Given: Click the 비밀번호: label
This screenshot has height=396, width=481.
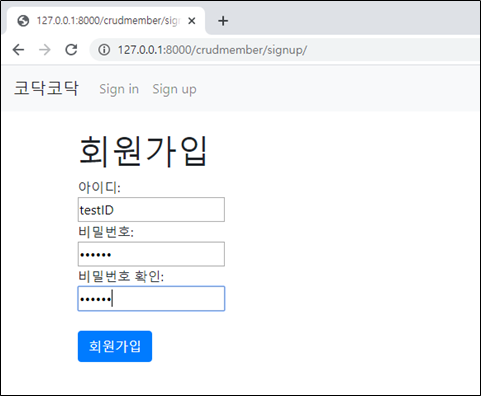Looking at the screenshot, I should click(106, 232).
